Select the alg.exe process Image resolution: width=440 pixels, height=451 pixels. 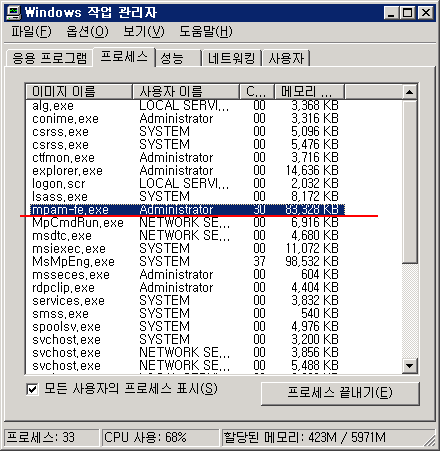(185, 106)
